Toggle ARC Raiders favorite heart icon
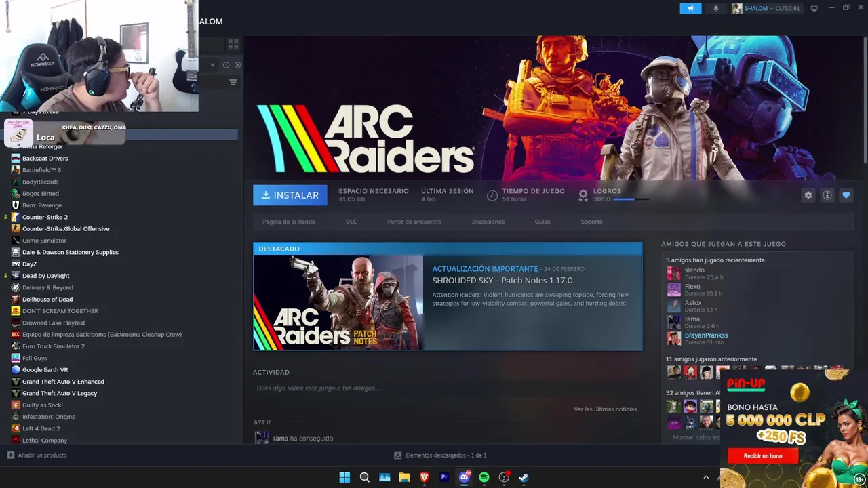Image resolution: width=868 pixels, height=488 pixels. pos(846,195)
